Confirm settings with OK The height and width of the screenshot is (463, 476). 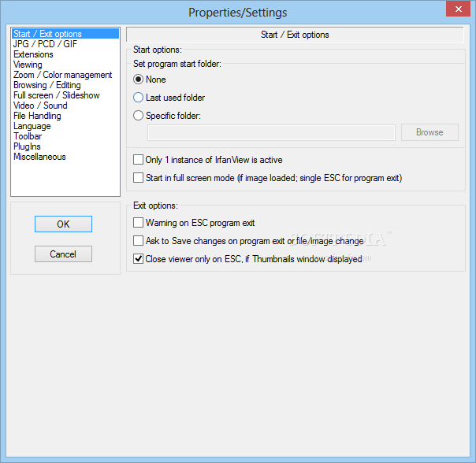tap(63, 224)
